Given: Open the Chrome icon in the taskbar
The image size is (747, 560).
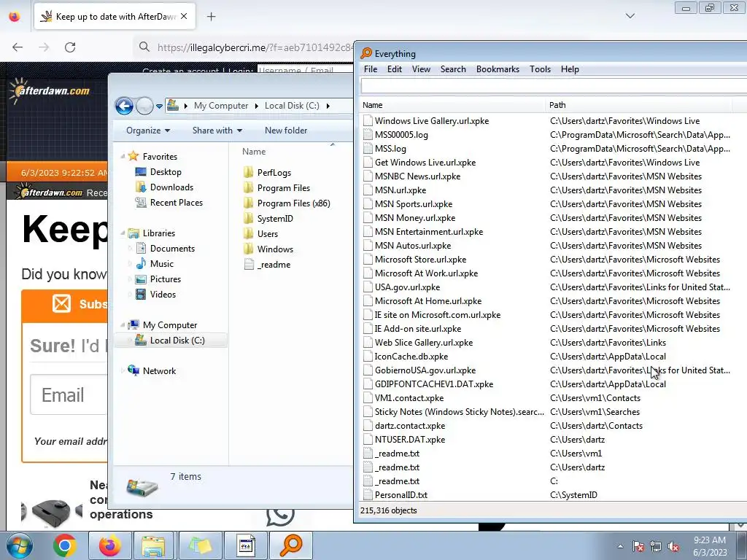Looking at the screenshot, I should pyautogui.click(x=64, y=545).
